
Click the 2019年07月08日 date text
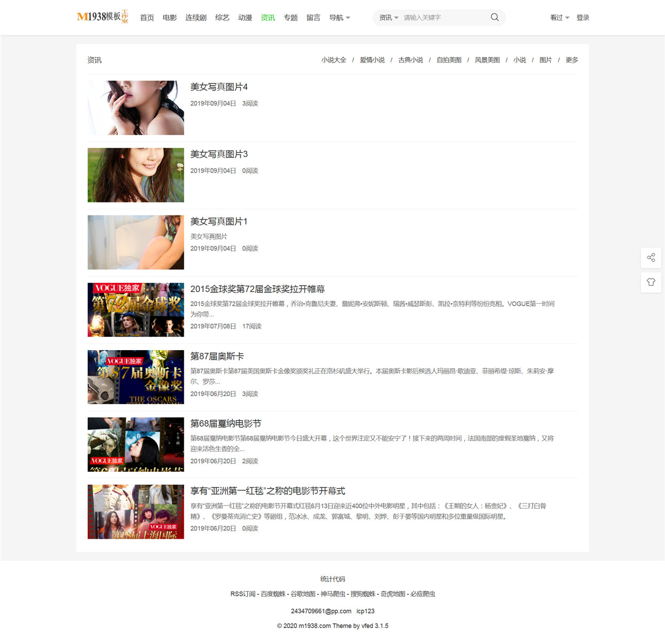[x=213, y=326]
